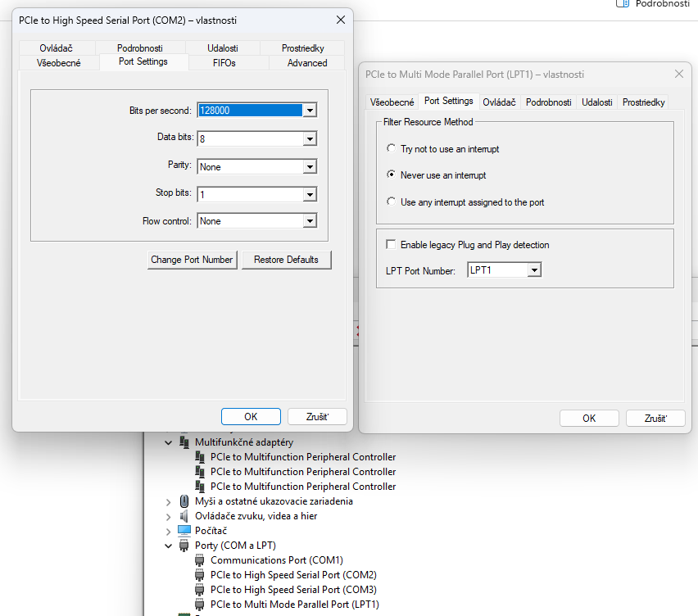Collapse the Porty (COM a LPT) tree node

pyautogui.click(x=169, y=546)
